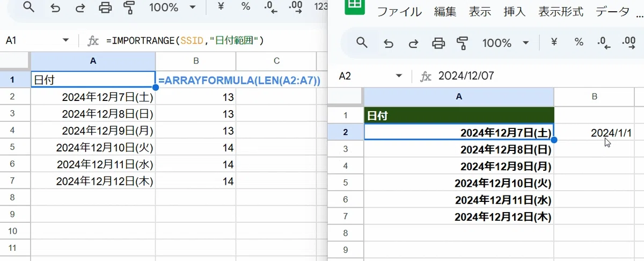Select right sheet cell 2024年12月11日(水)
Image resolution: width=644 pixels, height=261 pixels.
pyautogui.click(x=459, y=200)
